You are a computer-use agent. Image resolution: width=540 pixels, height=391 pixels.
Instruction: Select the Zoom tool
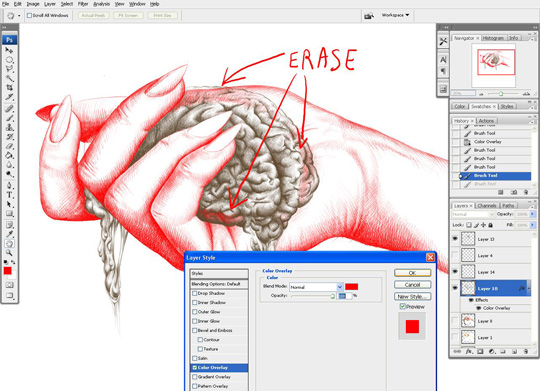(9, 253)
